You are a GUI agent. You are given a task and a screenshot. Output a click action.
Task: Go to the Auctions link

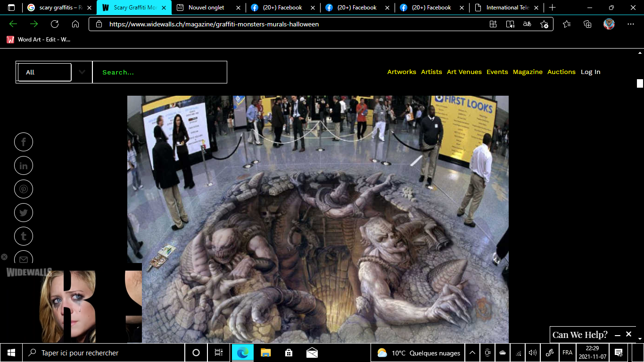tap(561, 72)
